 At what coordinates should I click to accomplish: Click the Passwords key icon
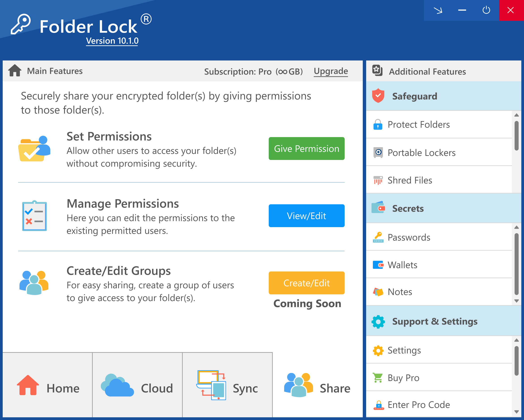coord(378,237)
